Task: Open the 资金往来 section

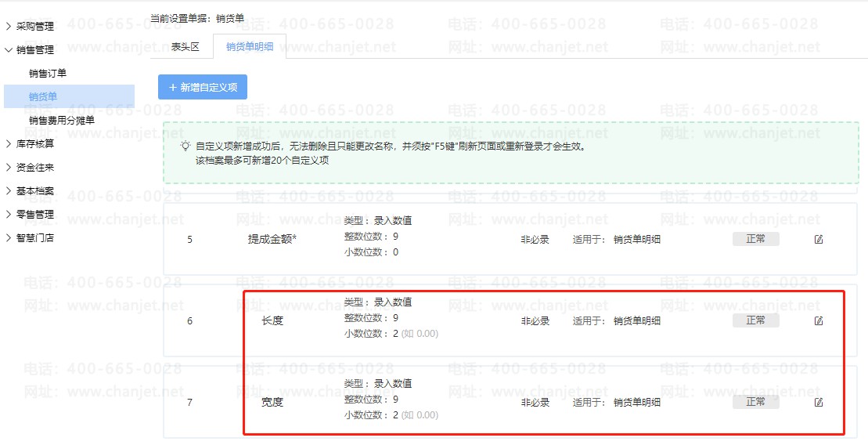Action: (x=35, y=168)
